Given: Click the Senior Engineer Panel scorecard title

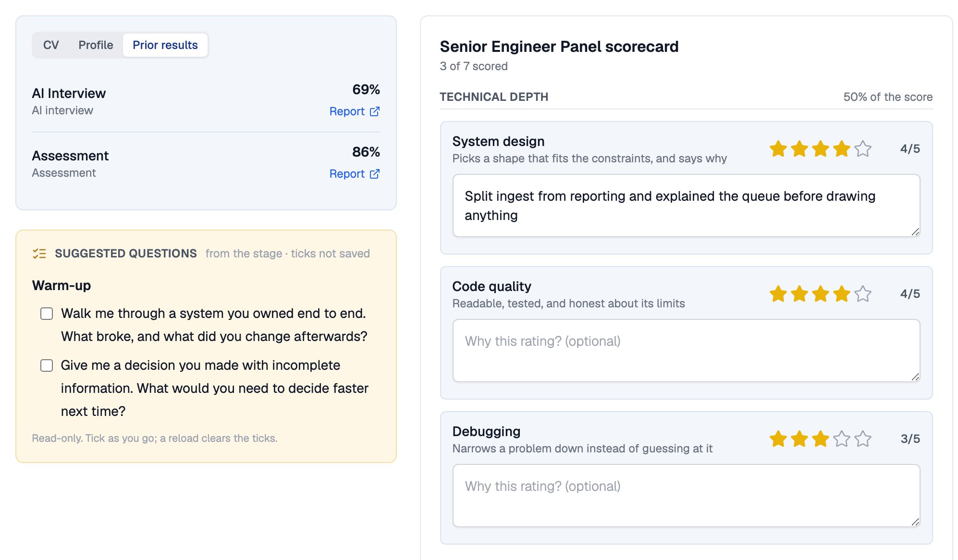Looking at the screenshot, I should pyautogui.click(x=559, y=47).
